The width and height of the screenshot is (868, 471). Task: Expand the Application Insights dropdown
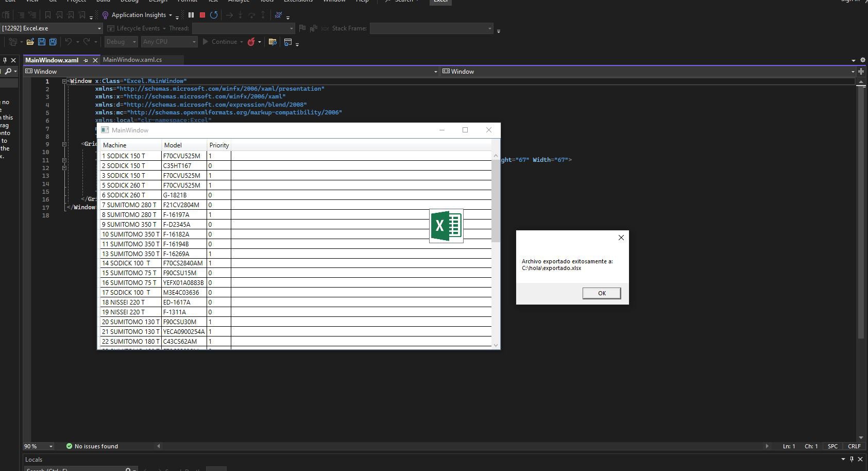click(x=171, y=15)
